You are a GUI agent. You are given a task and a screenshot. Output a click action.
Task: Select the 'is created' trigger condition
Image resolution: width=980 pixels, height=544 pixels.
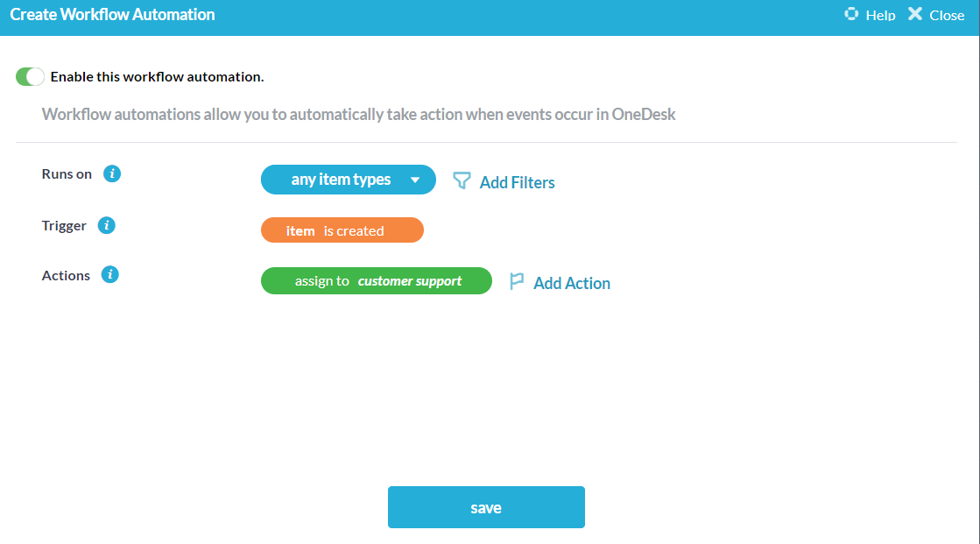(x=354, y=231)
